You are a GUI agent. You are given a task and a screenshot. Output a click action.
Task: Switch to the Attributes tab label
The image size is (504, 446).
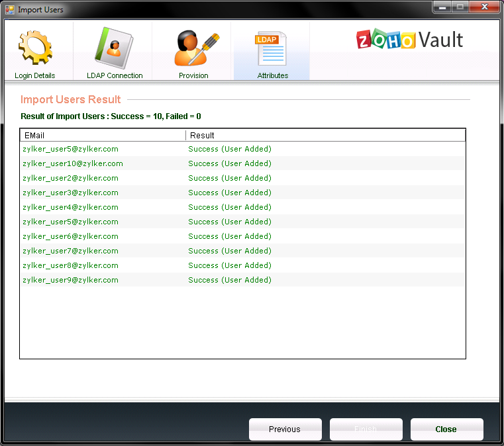click(272, 75)
